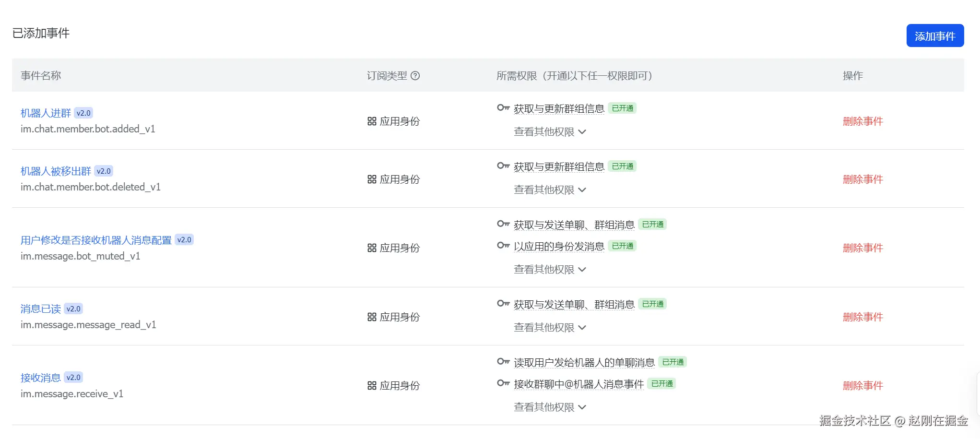Expand 查看其他权限 for 机器人被移出群 event
The height and width of the screenshot is (439, 980).
(x=550, y=190)
